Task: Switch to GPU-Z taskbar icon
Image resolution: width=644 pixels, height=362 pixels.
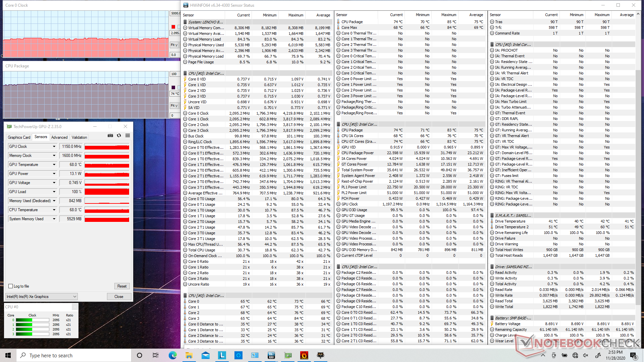Action: (287, 355)
